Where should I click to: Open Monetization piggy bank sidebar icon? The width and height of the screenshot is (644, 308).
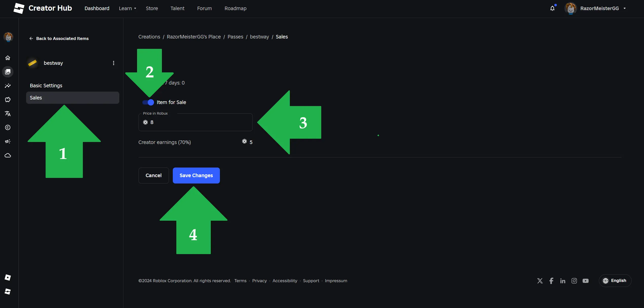click(x=8, y=100)
